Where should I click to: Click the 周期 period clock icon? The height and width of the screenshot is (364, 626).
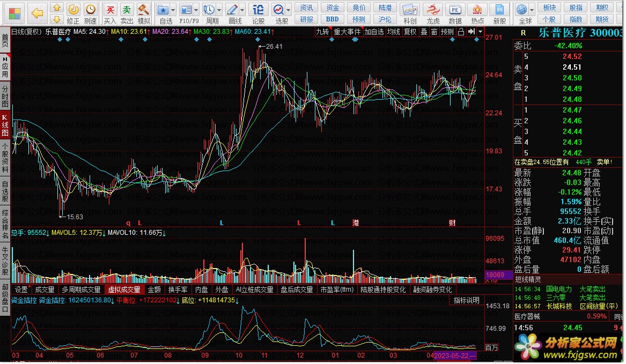coord(209,10)
